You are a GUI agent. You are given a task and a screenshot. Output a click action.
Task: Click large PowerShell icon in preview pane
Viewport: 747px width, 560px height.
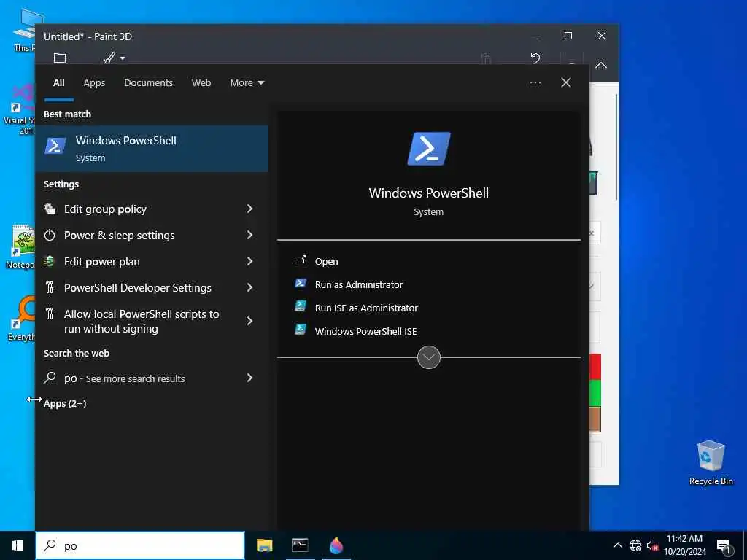click(429, 149)
